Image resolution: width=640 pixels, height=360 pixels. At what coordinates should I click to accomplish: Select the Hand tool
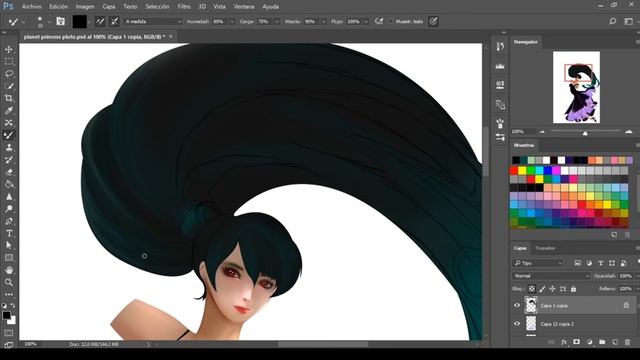(x=9, y=270)
